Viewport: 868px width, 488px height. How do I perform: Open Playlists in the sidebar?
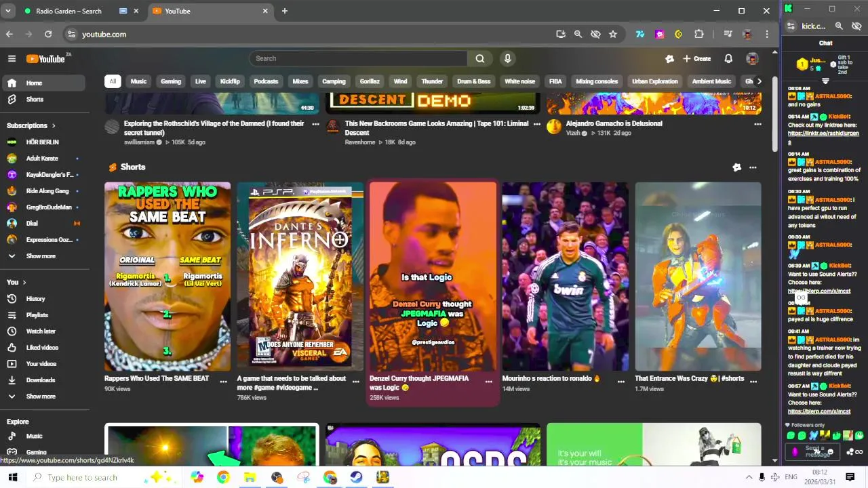pos(37,315)
